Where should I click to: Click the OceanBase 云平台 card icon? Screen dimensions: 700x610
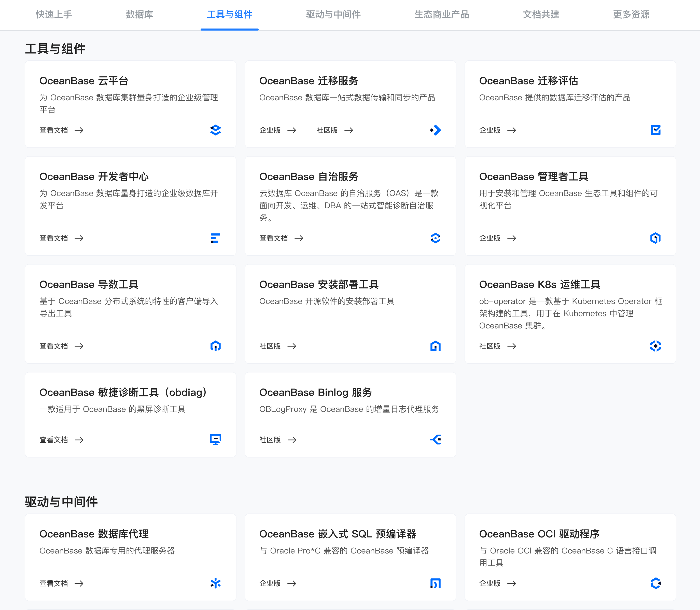pos(215,130)
